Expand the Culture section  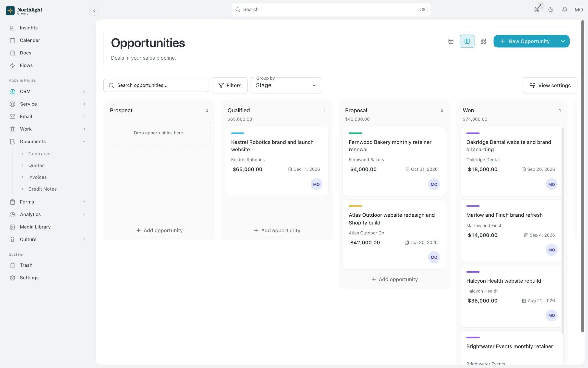[x=48, y=239]
